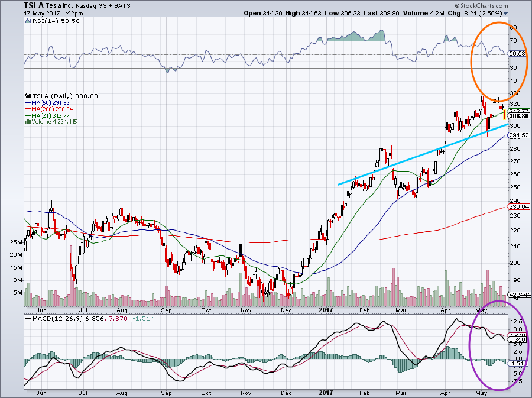This screenshot has width=532, height=398.
Task: Click the candlestick icon beside TSLA (Daily)
Action: tap(28, 96)
